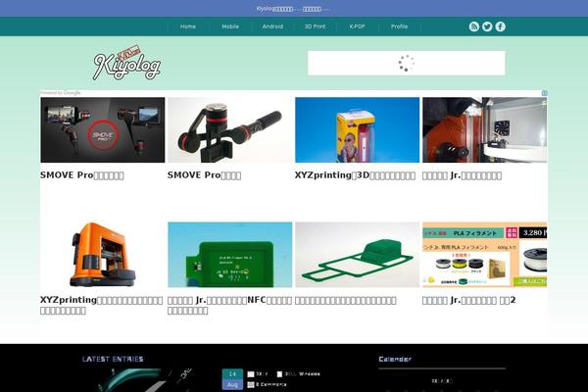588x392 pixels.
Task: Open the Mobile menu item
Action: [x=230, y=26]
